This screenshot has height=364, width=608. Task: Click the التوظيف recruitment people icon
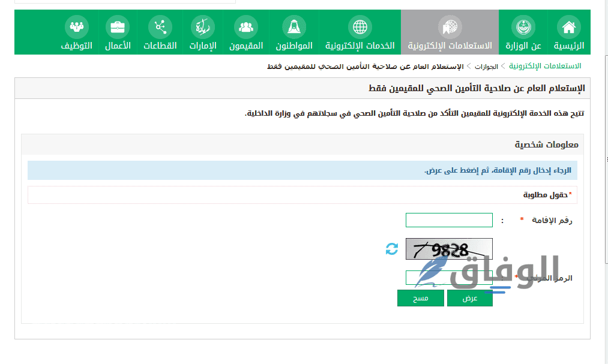pos(77,27)
